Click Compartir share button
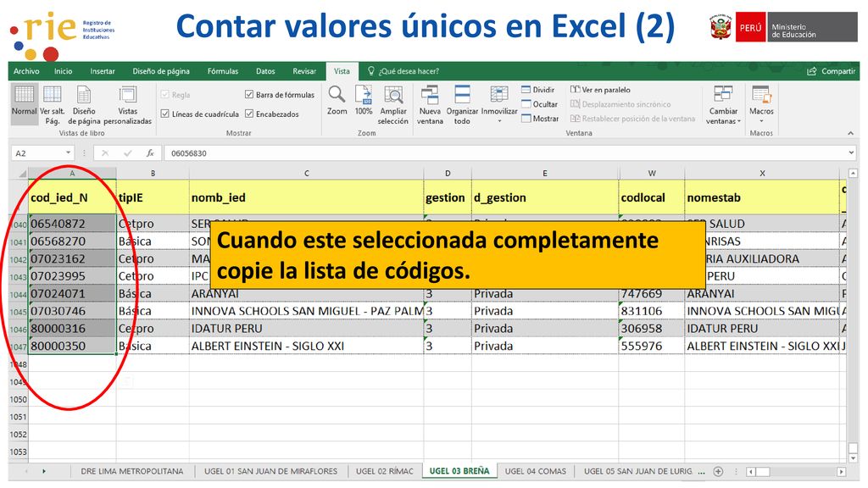The width and height of the screenshot is (868, 488). (x=831, y=71)
